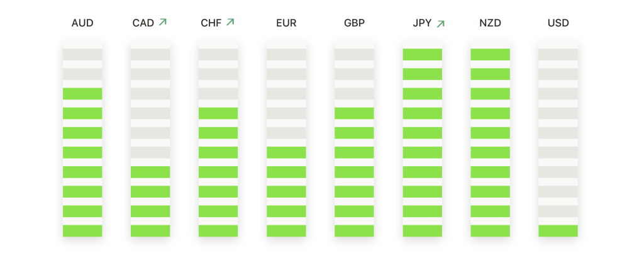Select the USD currency label
Image resolution: width=644 pixels, height=258 pixels.
coord(558,23)
